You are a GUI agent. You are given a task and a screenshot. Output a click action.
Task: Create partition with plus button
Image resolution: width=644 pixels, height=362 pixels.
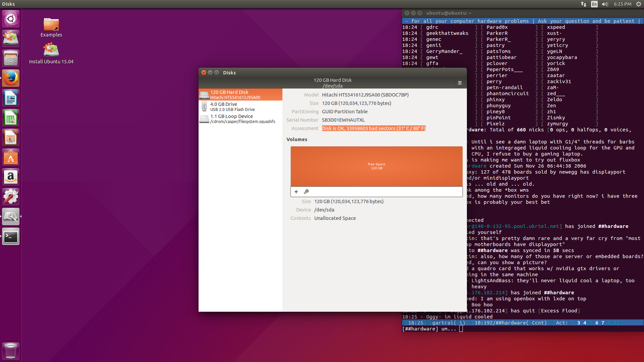[x=296, y=192]
